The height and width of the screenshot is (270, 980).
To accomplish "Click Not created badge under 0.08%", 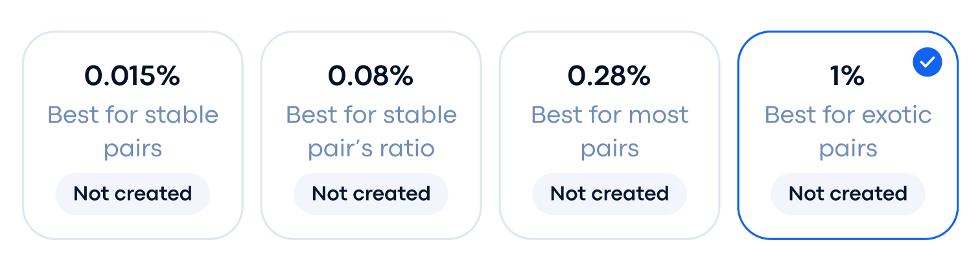I will pyautogui.click(x=371, y=193).
